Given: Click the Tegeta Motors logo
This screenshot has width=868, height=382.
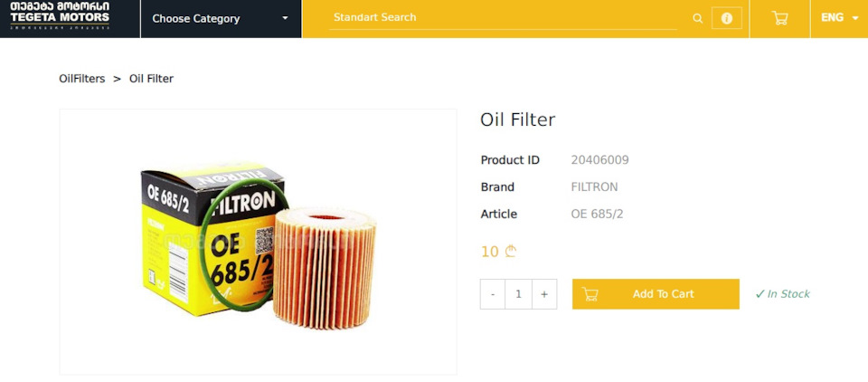Looking at the screenshot, I should coord(60,17).
